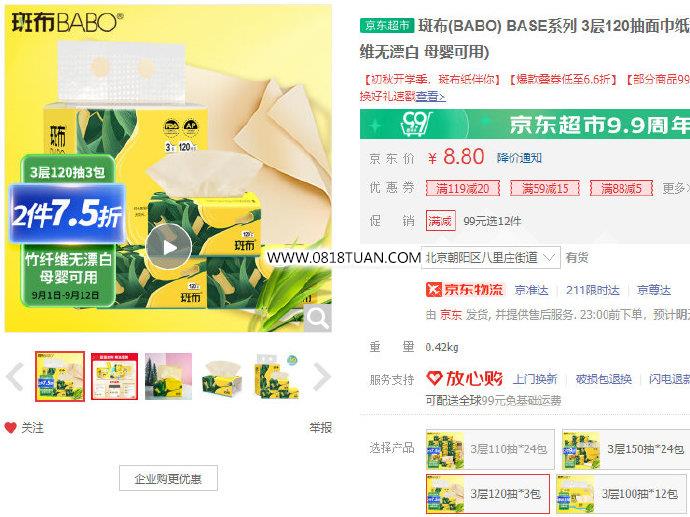
Task: Select the 3层150抽*24包 product option
Action: (x=626, y=449)
